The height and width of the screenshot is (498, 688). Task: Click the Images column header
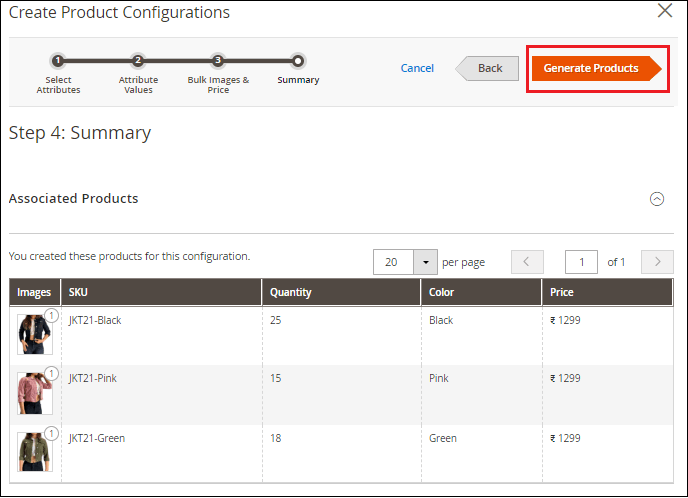pyautogui.click(x=35, y=292)
